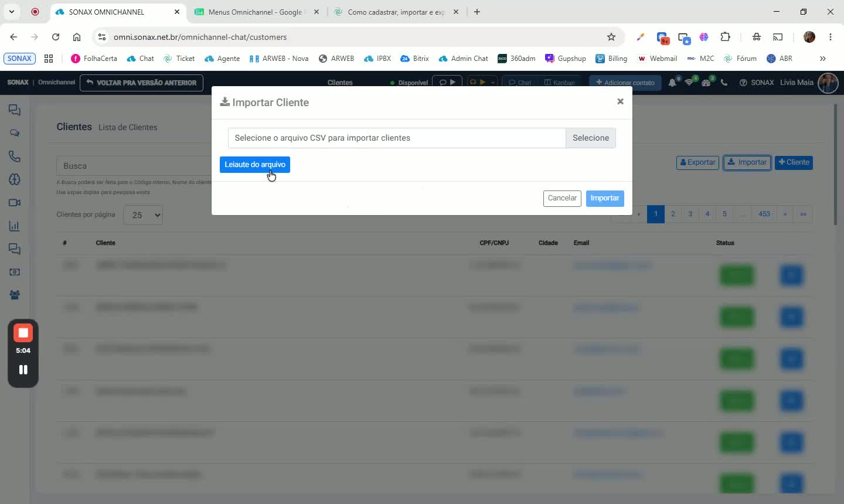The height and width of the screenshot is (504, 844).
Task: Open notifications bell icon in header
Action: [672, 83]
